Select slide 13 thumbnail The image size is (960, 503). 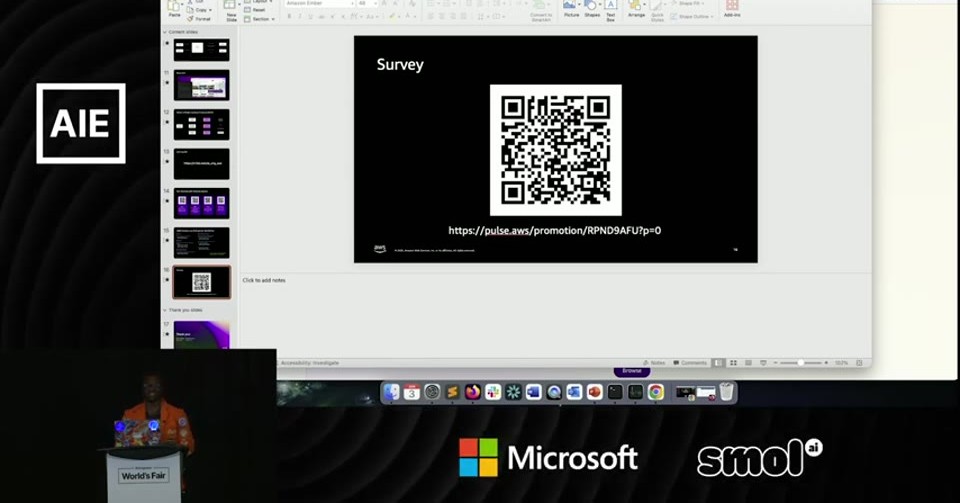tap(201, 164)
